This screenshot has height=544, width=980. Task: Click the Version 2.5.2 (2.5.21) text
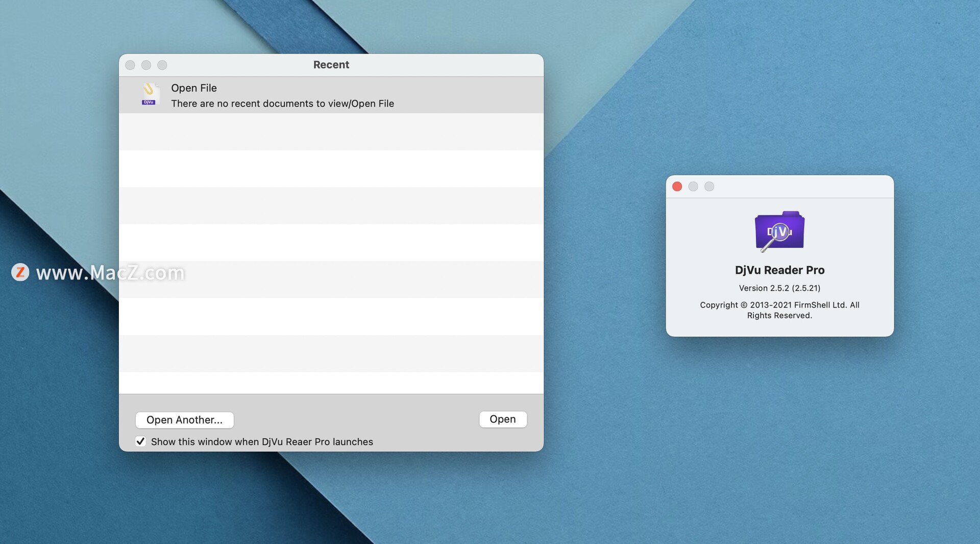[x=779, y=288]
